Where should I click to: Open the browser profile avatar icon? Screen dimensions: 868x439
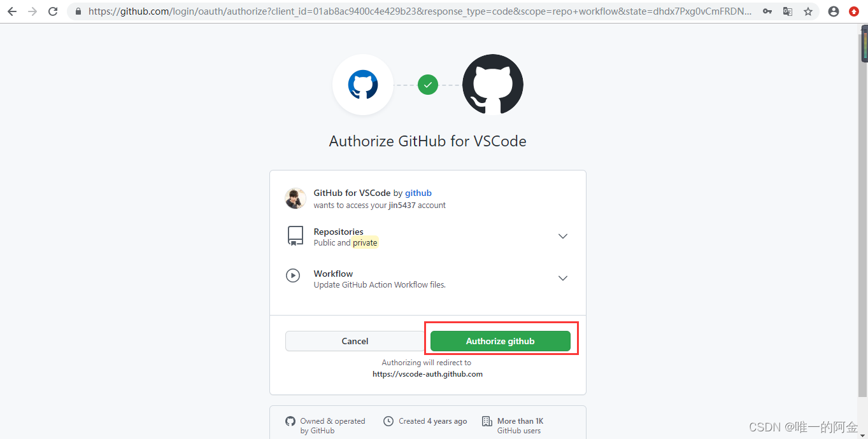tap(834, 11)
